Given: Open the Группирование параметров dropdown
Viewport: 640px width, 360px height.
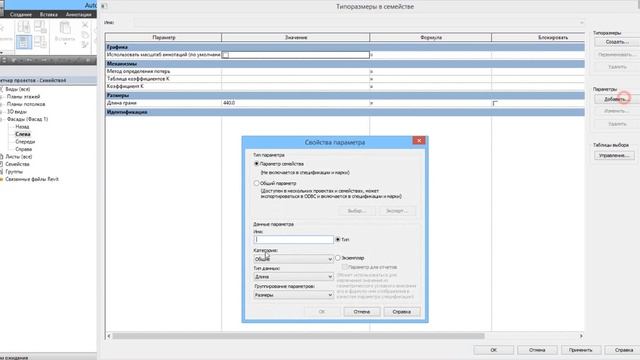Looking at the screenshot, I should click(293, 295).
